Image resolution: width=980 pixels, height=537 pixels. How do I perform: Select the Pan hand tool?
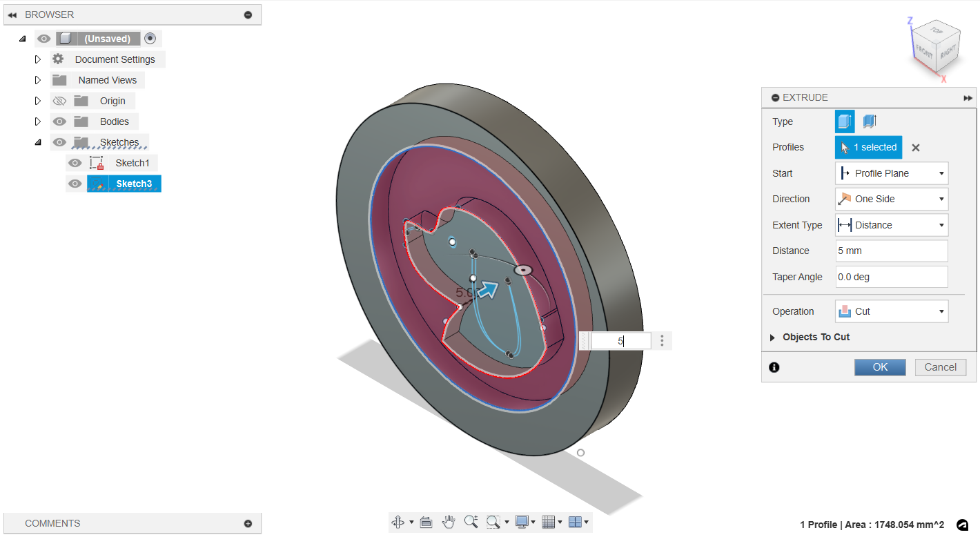tap(449, 522)
